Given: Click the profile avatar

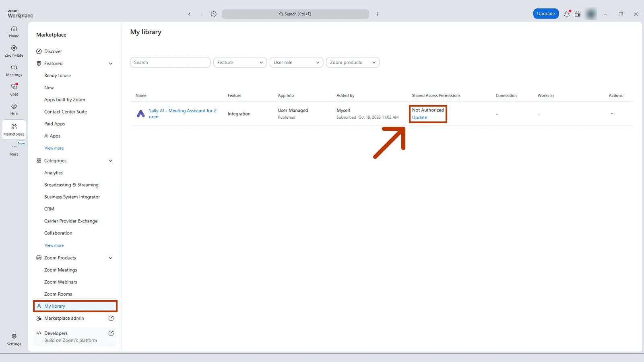Looking at the screenshot, I should (x=591, y=14).
